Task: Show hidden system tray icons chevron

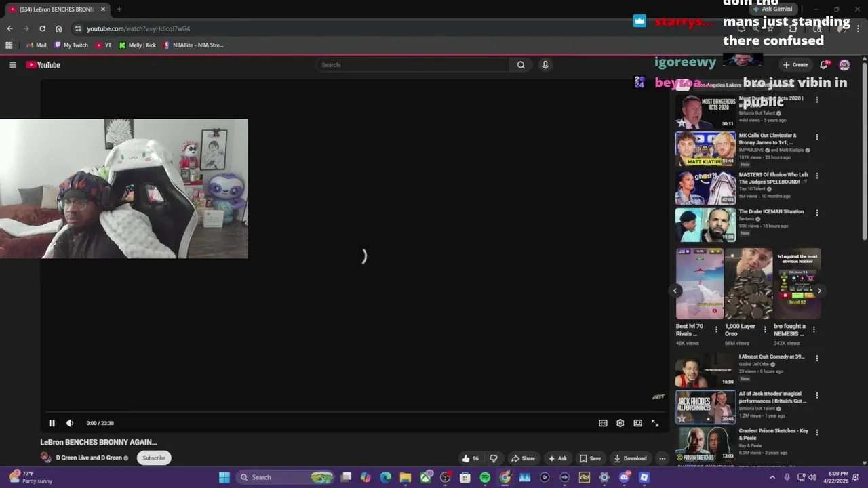Action: [772, 477]
